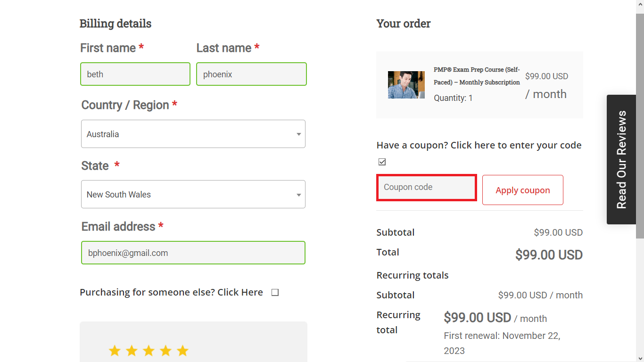The image size is (644, 362).
Task: Click the PMP course product thumbnail
Action: (406, 85)
